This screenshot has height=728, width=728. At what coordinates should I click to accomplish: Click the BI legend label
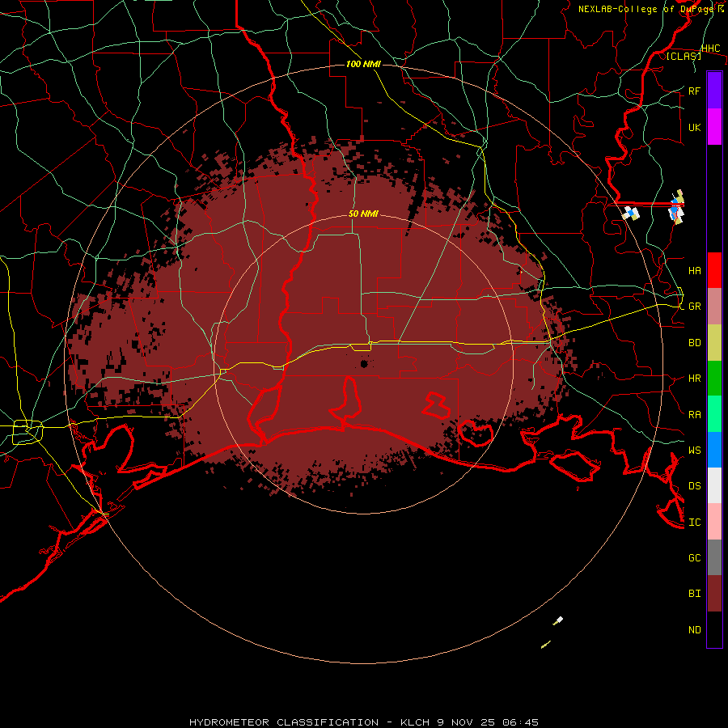click(x=694, y=594)
